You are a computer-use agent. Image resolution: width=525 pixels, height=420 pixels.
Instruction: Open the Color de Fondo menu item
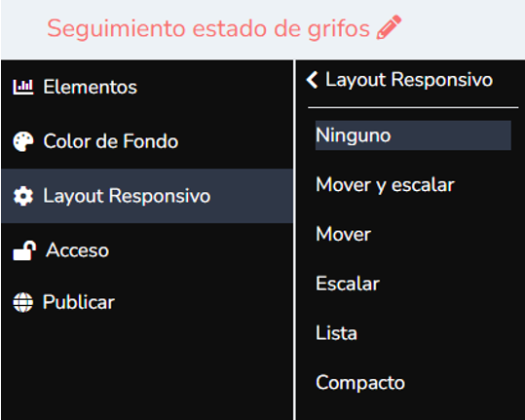147,141
